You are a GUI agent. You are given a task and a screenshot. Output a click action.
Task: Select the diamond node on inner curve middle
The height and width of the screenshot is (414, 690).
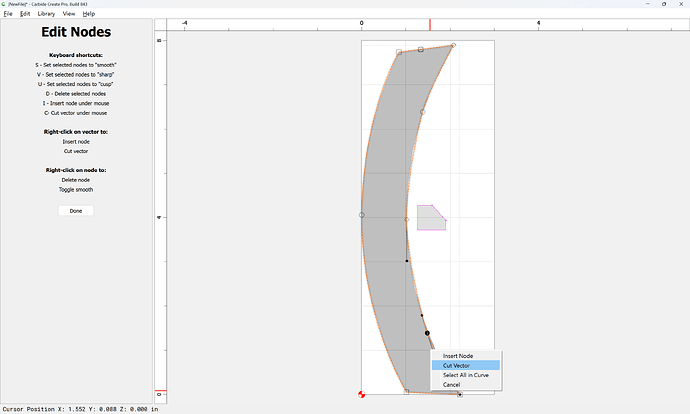407,219
